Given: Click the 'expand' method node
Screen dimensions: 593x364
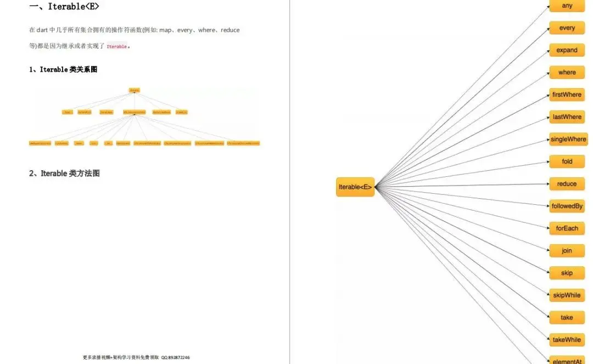Looking at the screenshot, I should coord(567,51).
